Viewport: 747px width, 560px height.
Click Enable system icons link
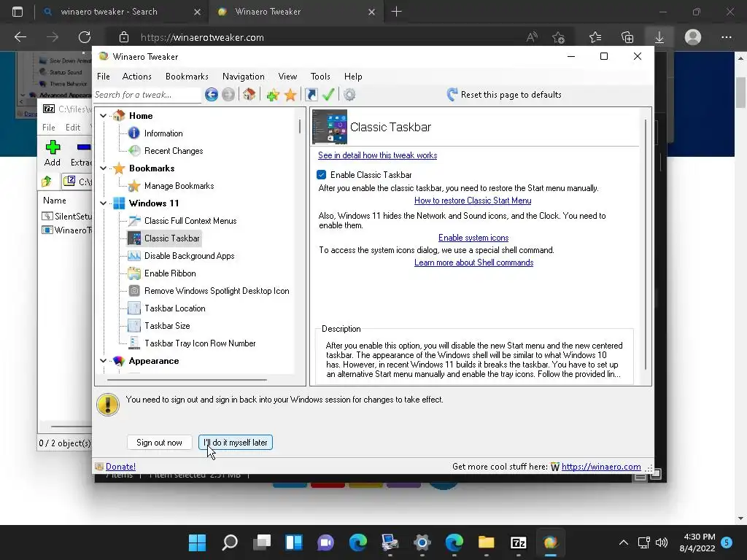coord(473,238)
